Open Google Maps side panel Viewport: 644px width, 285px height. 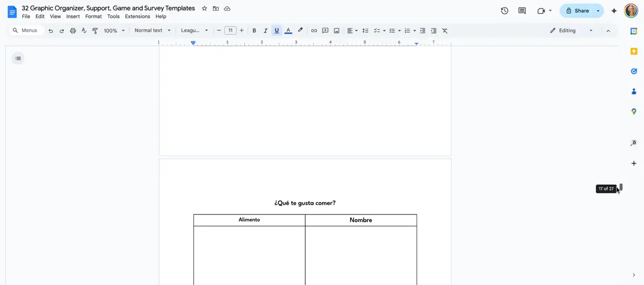[x=634, y=112]
